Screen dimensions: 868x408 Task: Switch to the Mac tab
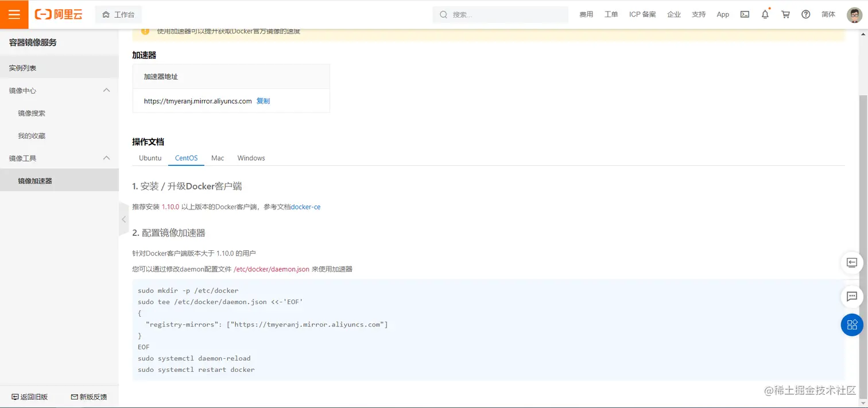(x=218, y=158)
